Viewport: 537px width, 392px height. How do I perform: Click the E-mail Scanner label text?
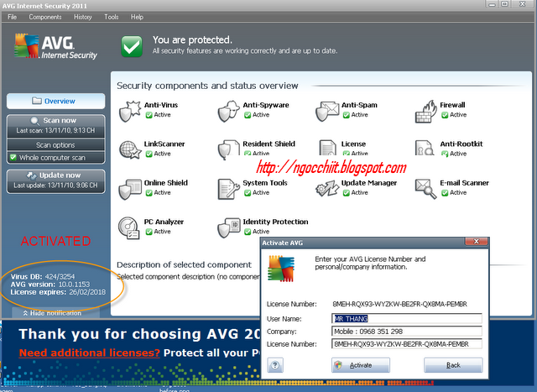tap(464, 183)
